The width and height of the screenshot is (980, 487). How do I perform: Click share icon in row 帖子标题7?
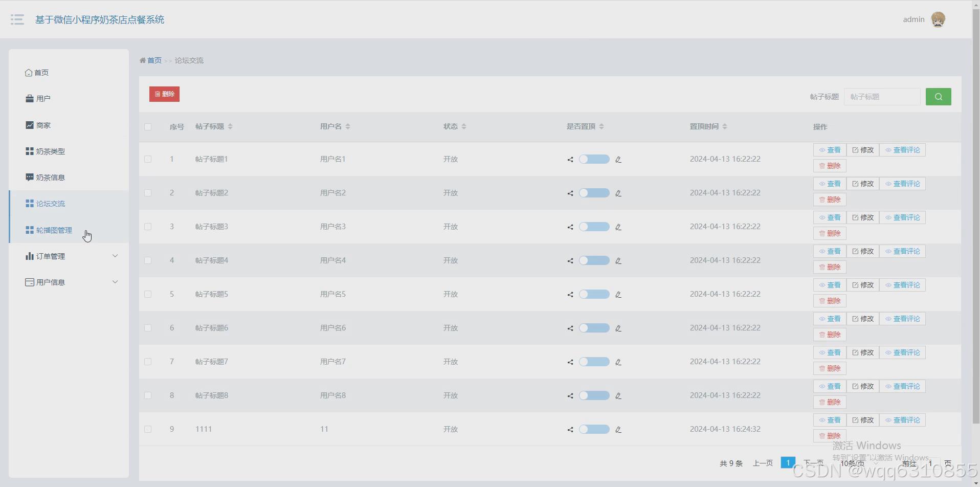pyautogui.click(x=570, y=362)
